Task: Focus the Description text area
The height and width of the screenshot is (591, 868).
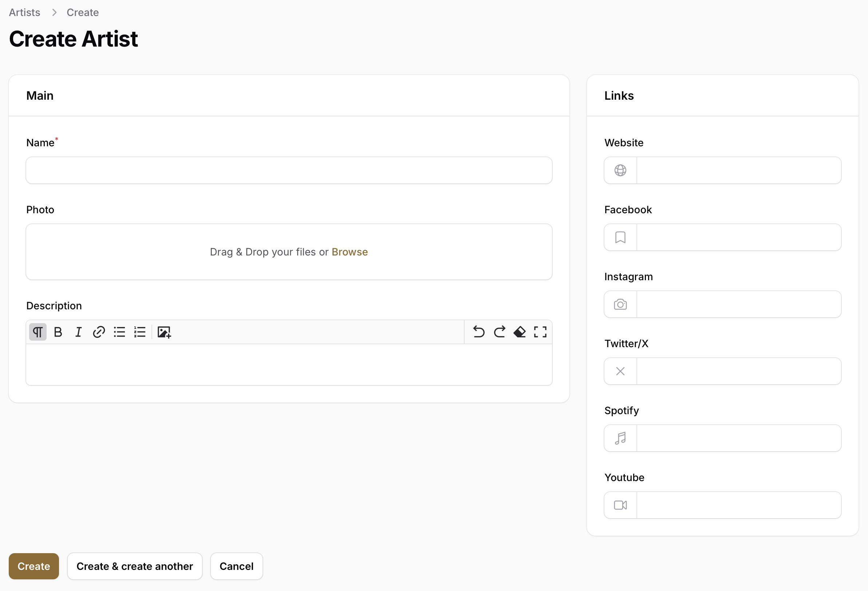Action: pyautogui.click(x=289, y=365)
